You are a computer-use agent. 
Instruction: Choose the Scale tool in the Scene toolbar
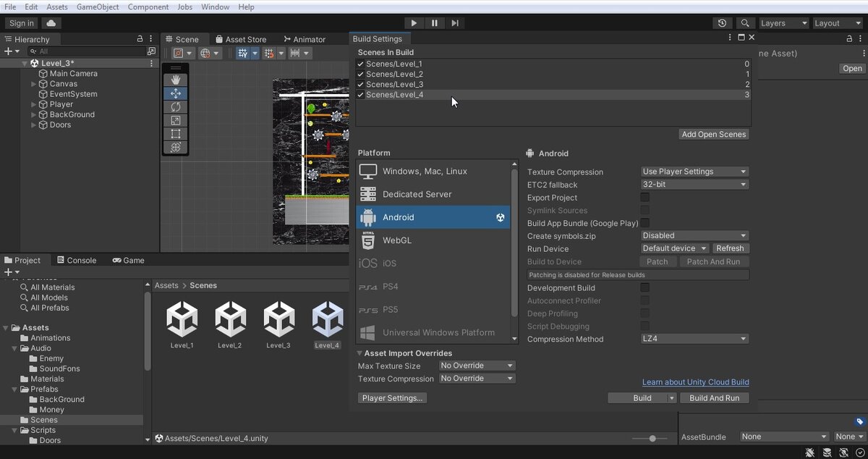[175, 120]
